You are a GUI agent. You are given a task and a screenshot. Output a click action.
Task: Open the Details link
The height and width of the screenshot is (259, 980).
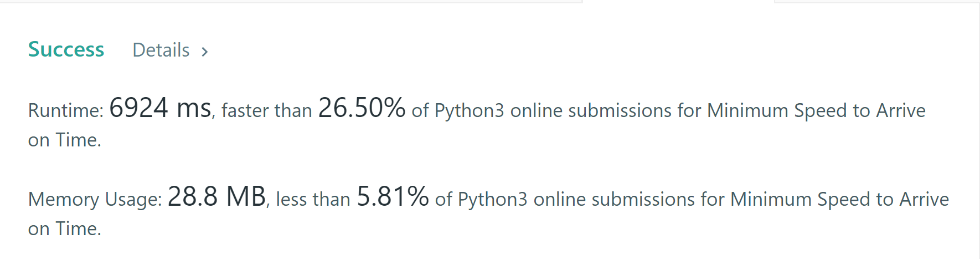click(161, 50)
